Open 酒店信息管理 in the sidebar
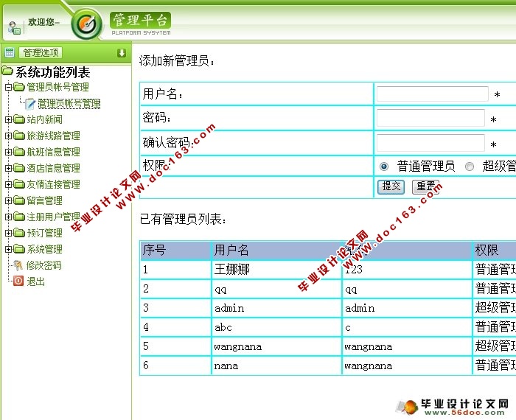This screenshot has height=420, width=516. coord(53,168)
